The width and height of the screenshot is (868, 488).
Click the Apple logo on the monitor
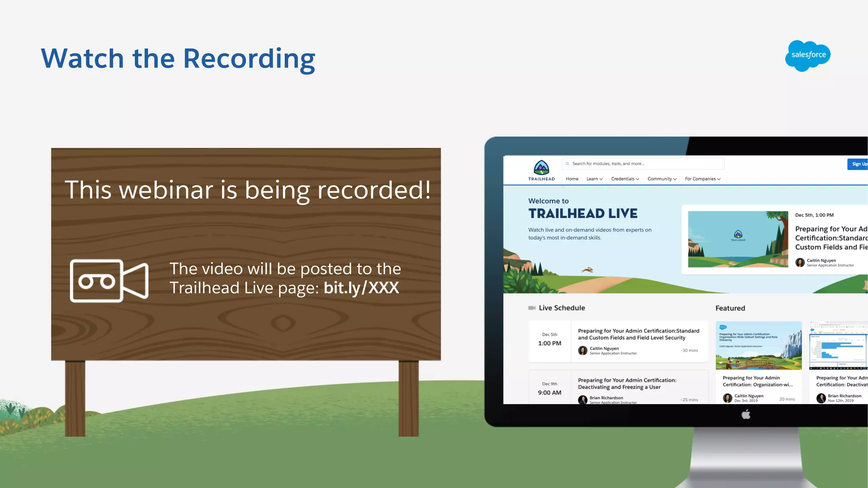[746, 414]
